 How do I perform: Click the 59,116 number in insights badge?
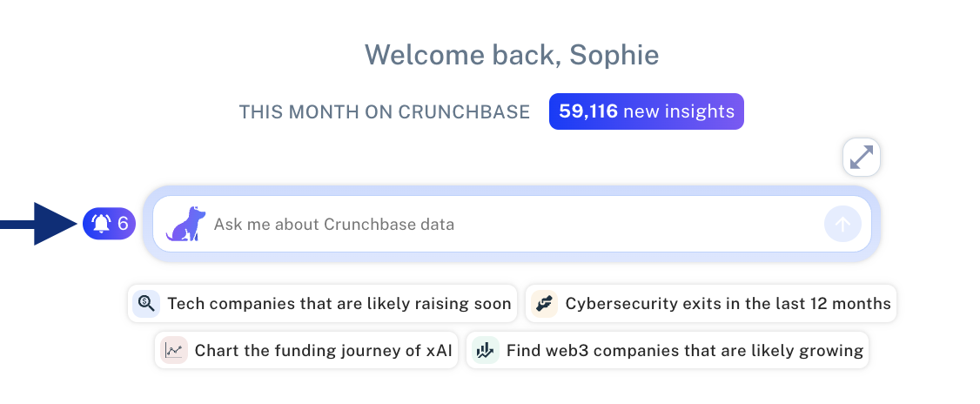coord(588,111)
